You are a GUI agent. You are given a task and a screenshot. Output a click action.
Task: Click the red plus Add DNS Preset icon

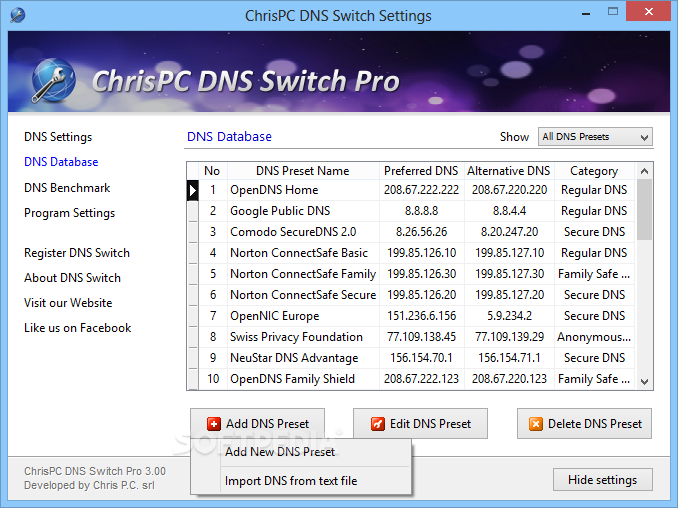(x=214, y=424)
